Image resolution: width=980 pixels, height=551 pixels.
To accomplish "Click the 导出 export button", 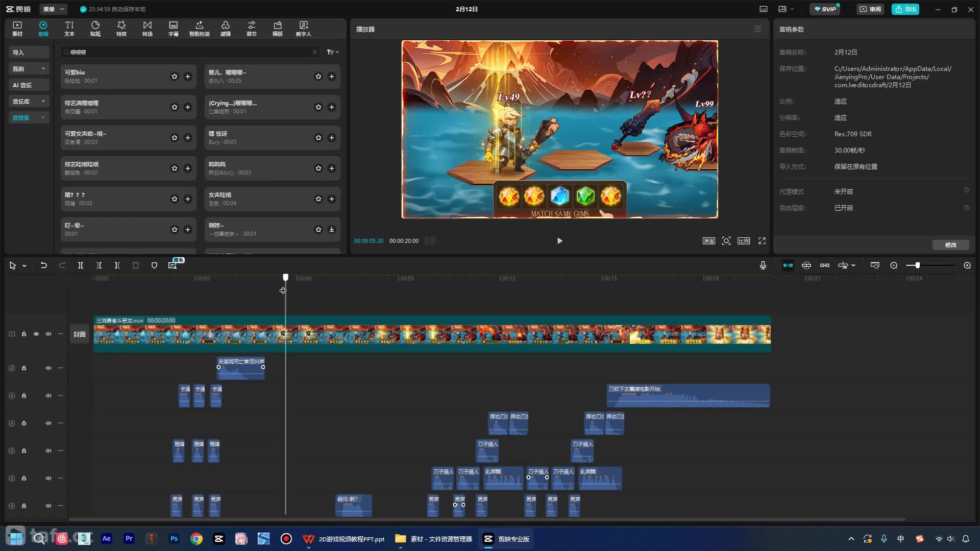I will coord(905,9).
